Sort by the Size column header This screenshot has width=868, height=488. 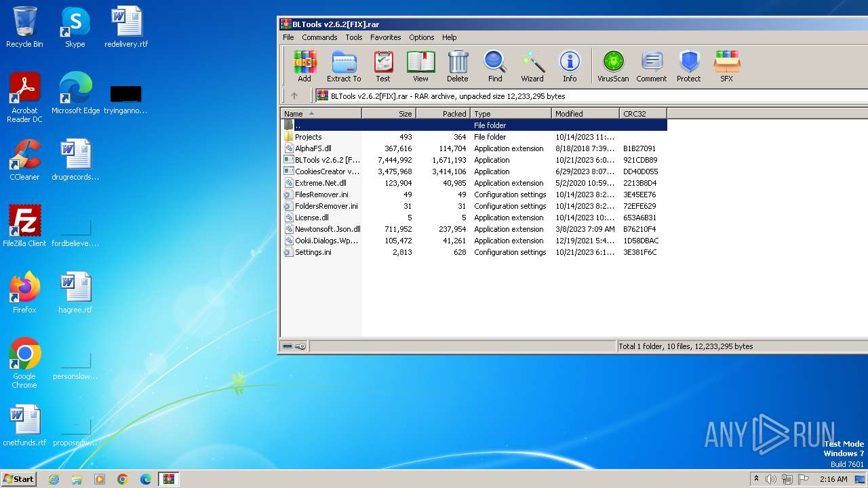(389, 114)
